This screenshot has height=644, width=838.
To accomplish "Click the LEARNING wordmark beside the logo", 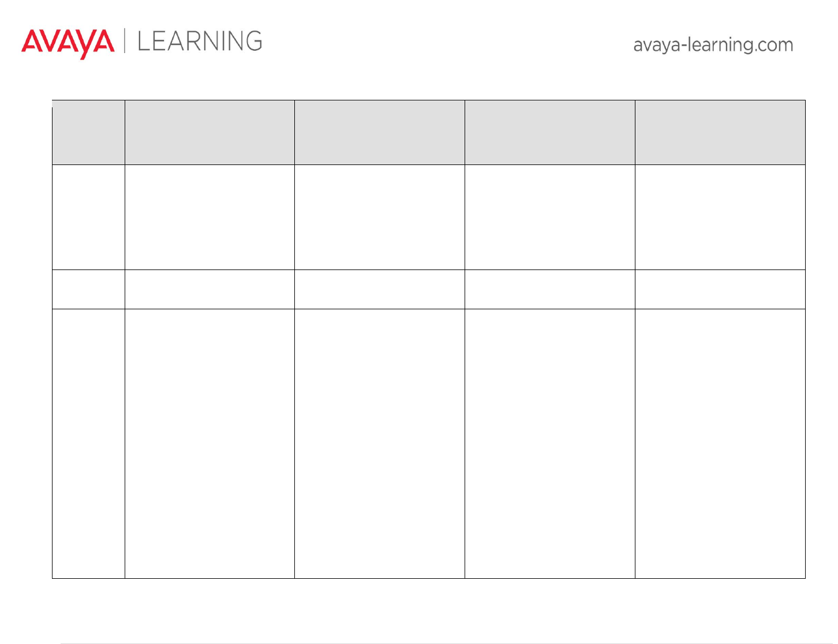I will point(200,42).
